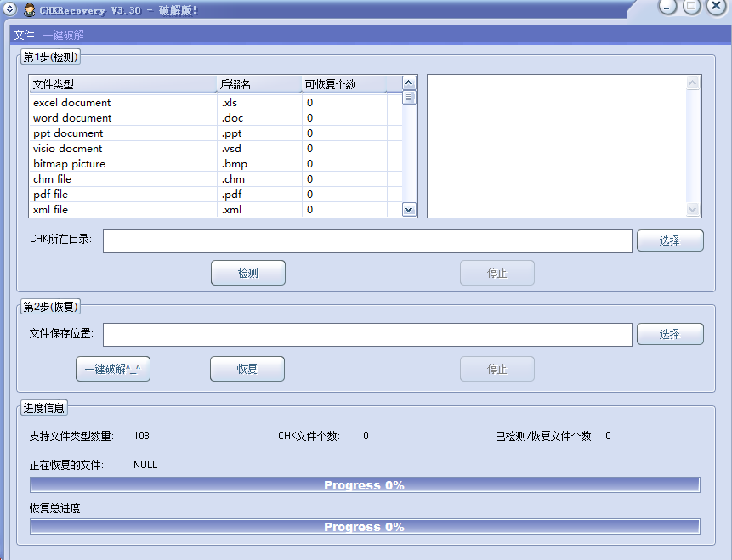Focus the CHK所在目录 input field
This screenshot has width=732, height=560.
coord(367,241)
